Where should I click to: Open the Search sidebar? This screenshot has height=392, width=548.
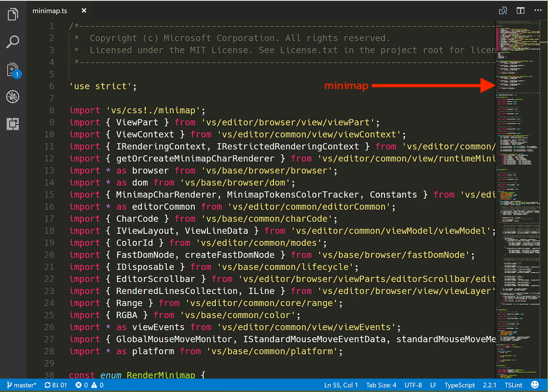(x=13, y=42)
